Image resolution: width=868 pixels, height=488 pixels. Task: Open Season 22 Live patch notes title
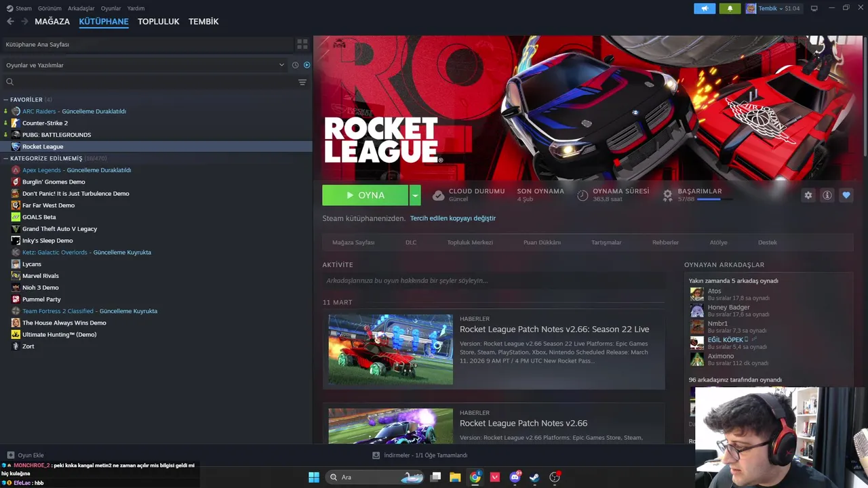555,329
